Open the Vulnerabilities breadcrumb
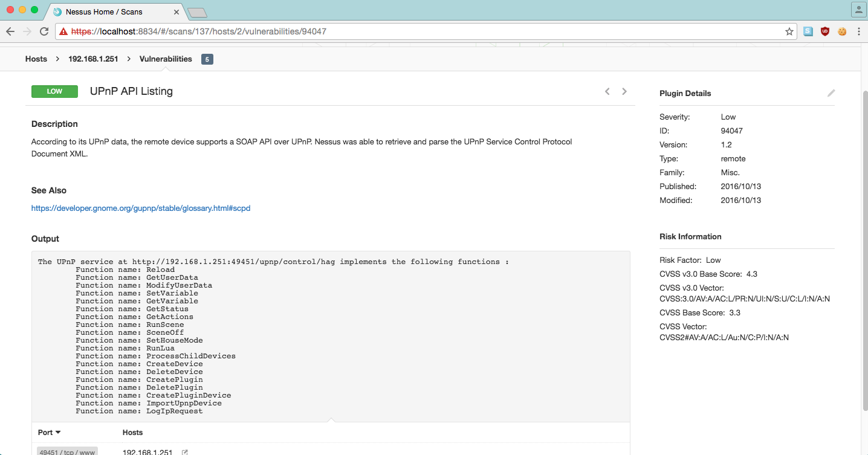868x455 pixels. [166, 59]
